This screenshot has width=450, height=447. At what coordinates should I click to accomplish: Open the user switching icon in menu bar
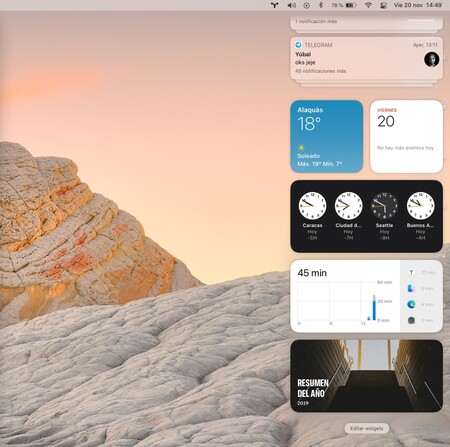[383, 5]
